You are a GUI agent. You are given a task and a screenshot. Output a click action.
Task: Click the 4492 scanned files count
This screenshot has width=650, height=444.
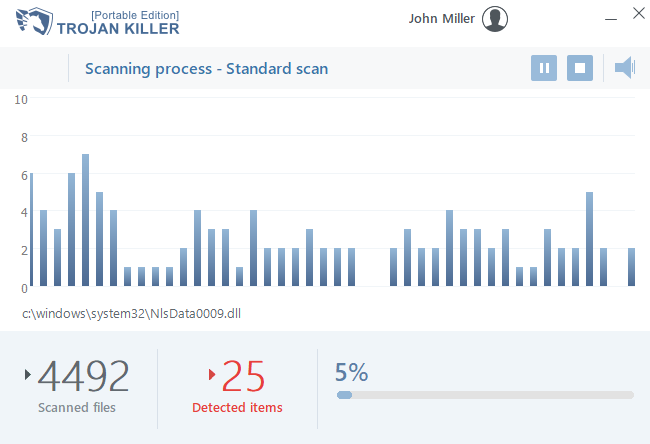click(x=83, y=376)
